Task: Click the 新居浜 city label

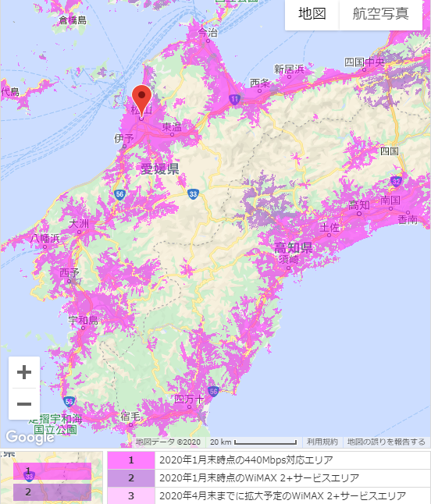Action: 289,69
